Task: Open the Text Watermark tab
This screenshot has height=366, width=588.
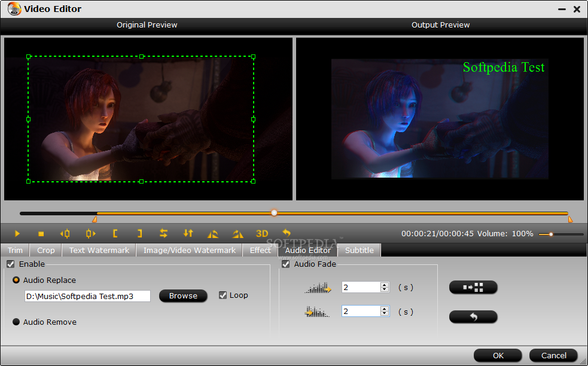Action: pos(99,250)
